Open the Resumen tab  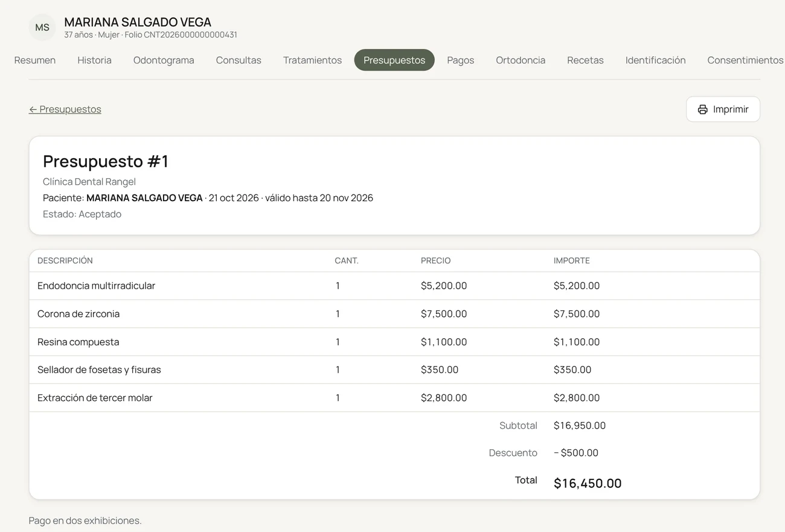click(x=35, y=60)
